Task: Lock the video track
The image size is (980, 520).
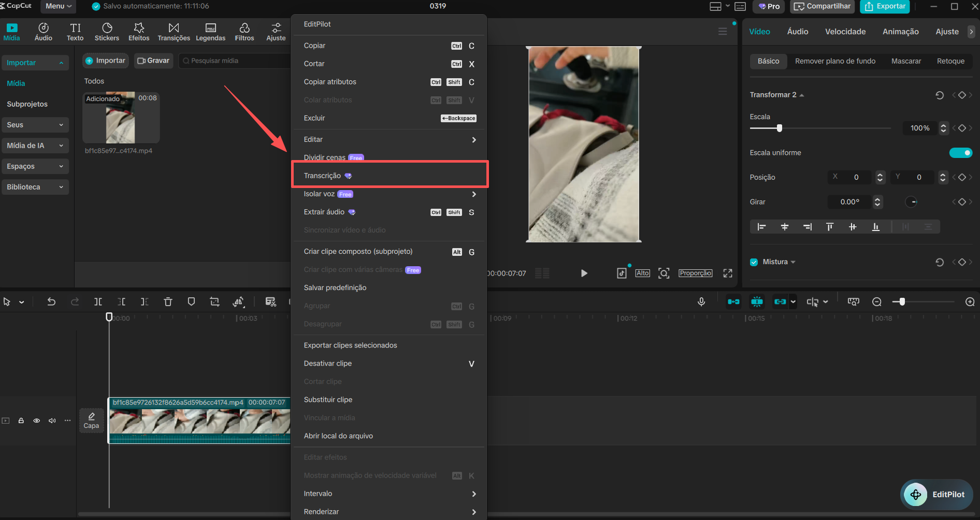Action: point(21,421)
